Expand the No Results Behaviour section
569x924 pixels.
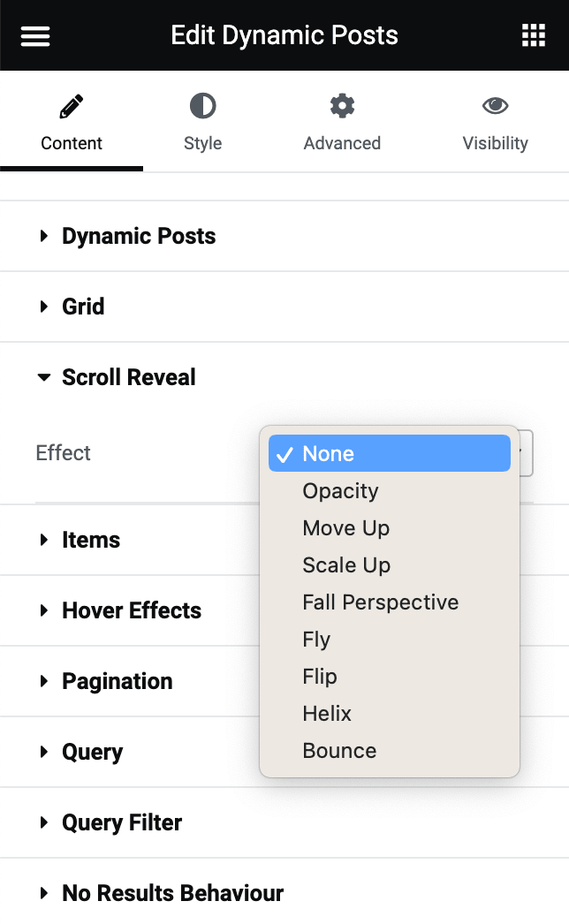[172, 893]
